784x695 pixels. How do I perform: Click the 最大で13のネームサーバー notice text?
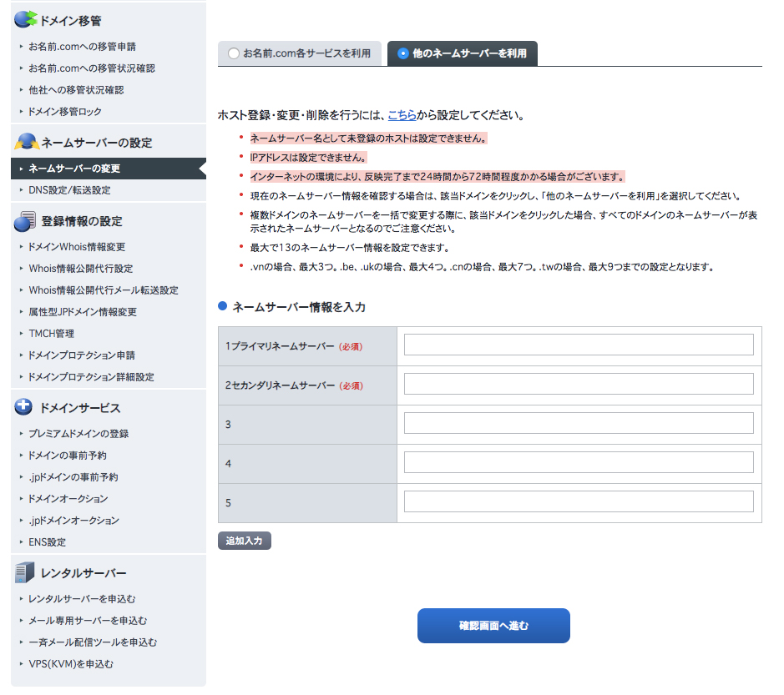pyautogui.click(x=350, y=248)
